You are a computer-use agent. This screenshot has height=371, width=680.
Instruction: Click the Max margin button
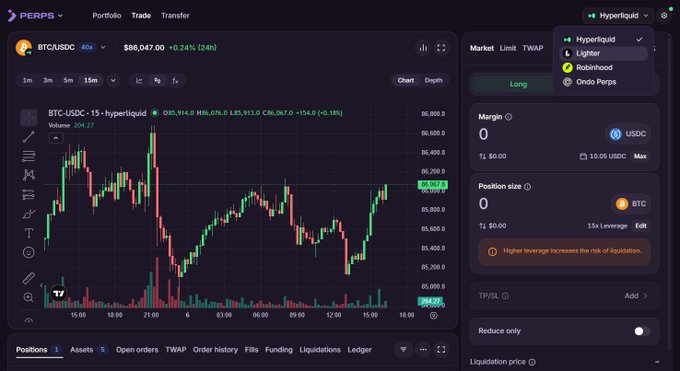pyautogui.click(x=640, y=156)
